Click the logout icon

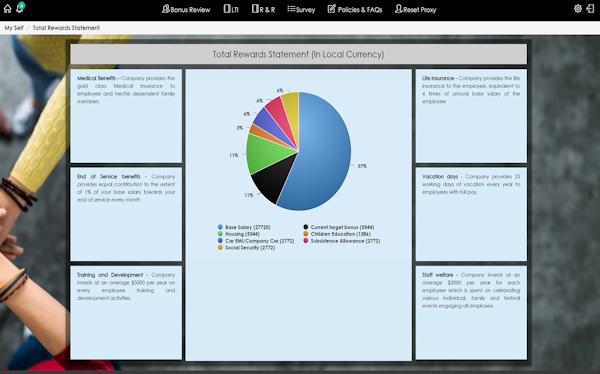[590, 8]
